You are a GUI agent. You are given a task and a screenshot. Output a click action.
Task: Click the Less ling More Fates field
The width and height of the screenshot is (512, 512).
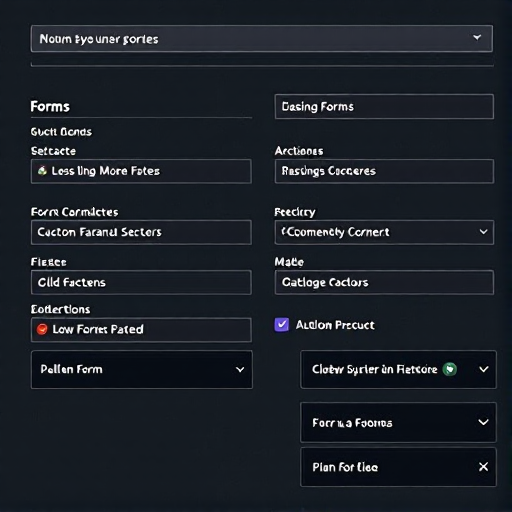141,171
